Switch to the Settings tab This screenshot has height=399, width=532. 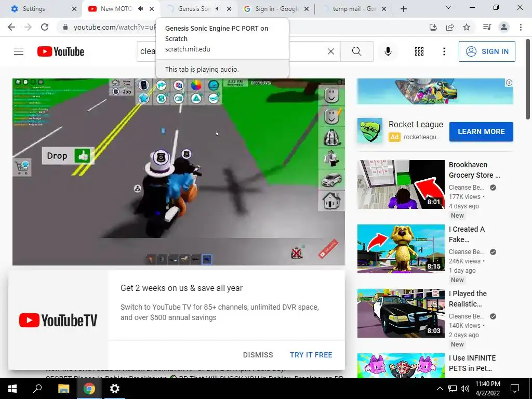click(x=40, y=9)
